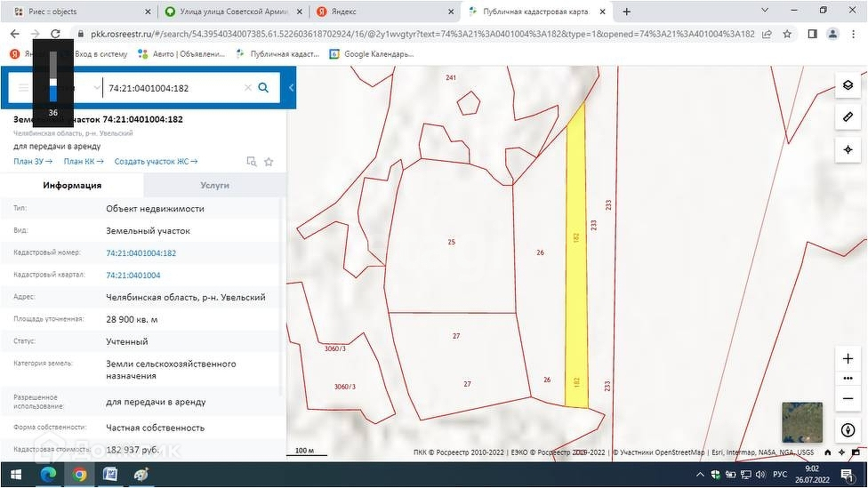The height and width of the screenshot is (488, 868).
Task: Add parcel to favorites with star icon
Action: pos(269,162)
